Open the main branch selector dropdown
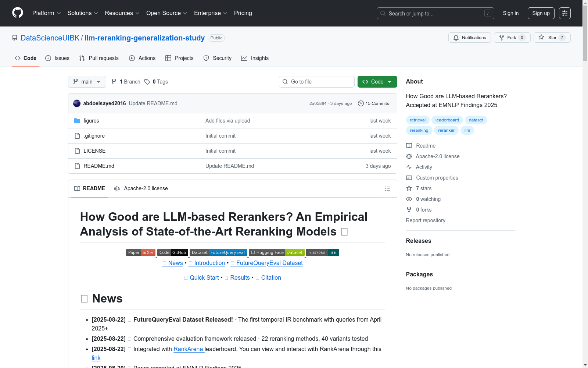 87,82
